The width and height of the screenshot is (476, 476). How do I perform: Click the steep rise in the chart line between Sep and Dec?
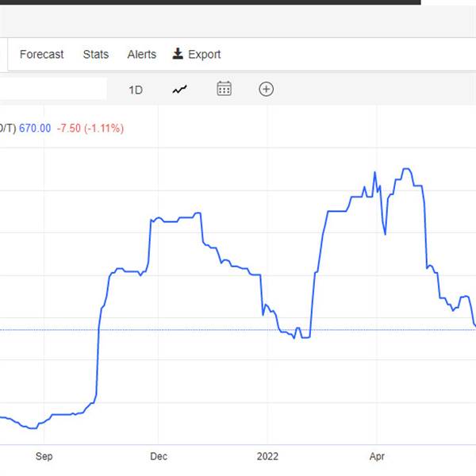[x=98, y=349]
